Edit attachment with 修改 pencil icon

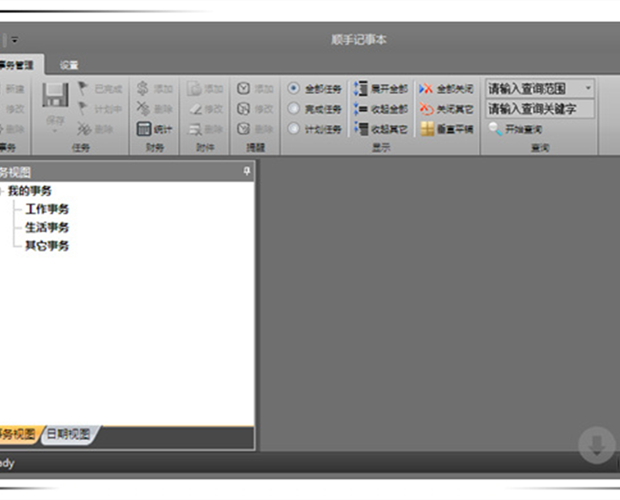point(195,109)
